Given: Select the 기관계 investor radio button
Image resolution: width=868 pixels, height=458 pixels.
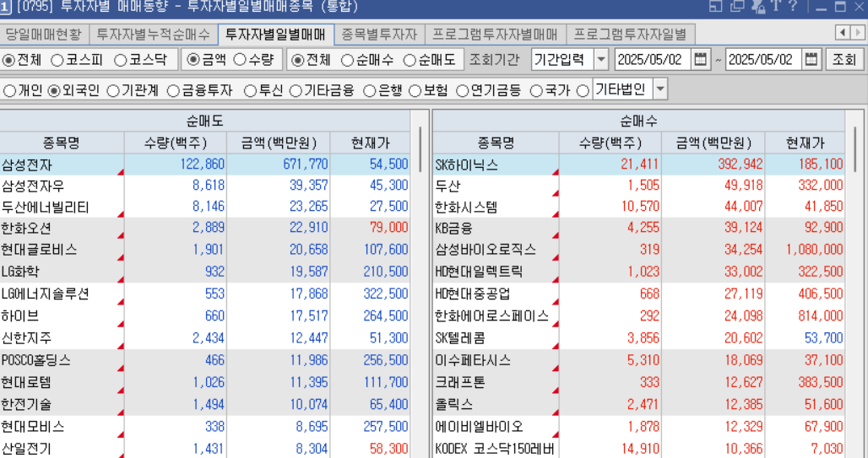Looking at the screenshot, I should [x=112, y=91].
